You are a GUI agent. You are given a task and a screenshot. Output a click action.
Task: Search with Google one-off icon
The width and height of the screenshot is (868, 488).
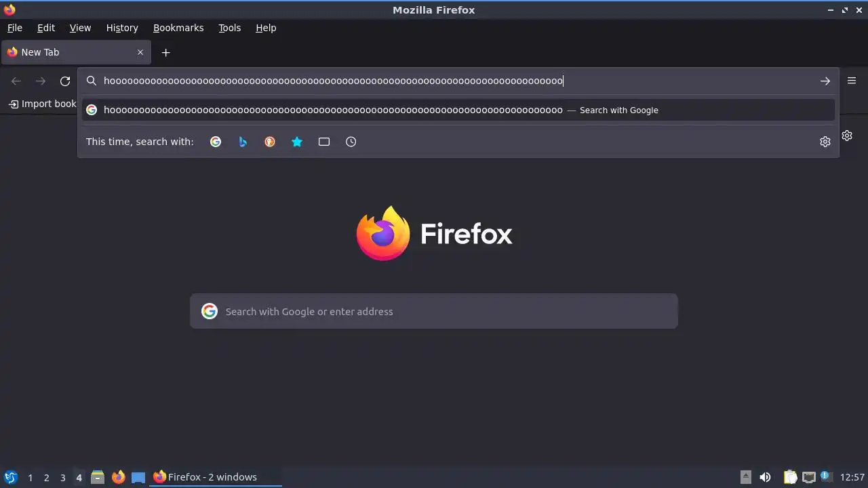216,142
